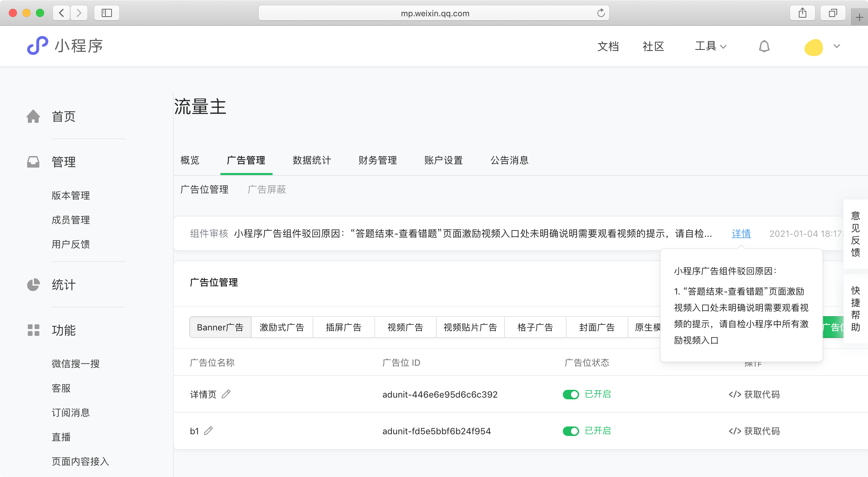Toggle off the 详情页 ad unit switch
Viewport: 868px width, 477px height.
[571, 395]
